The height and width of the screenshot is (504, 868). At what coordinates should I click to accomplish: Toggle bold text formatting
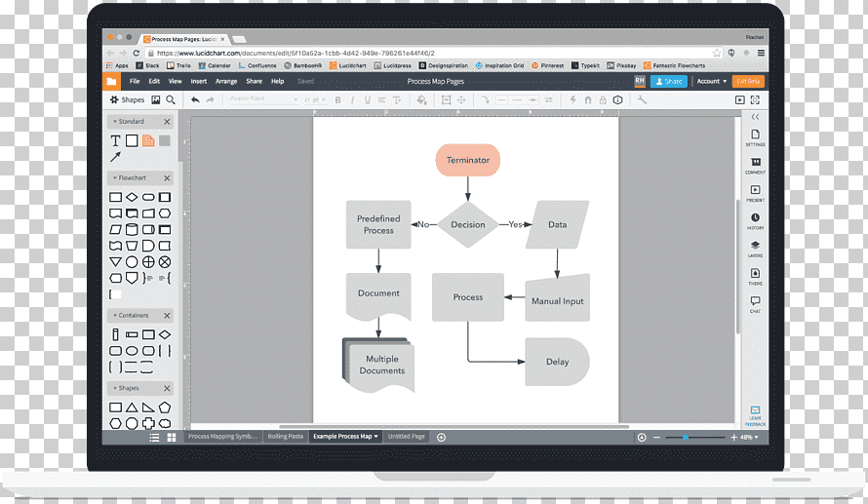tap(337, 100)
